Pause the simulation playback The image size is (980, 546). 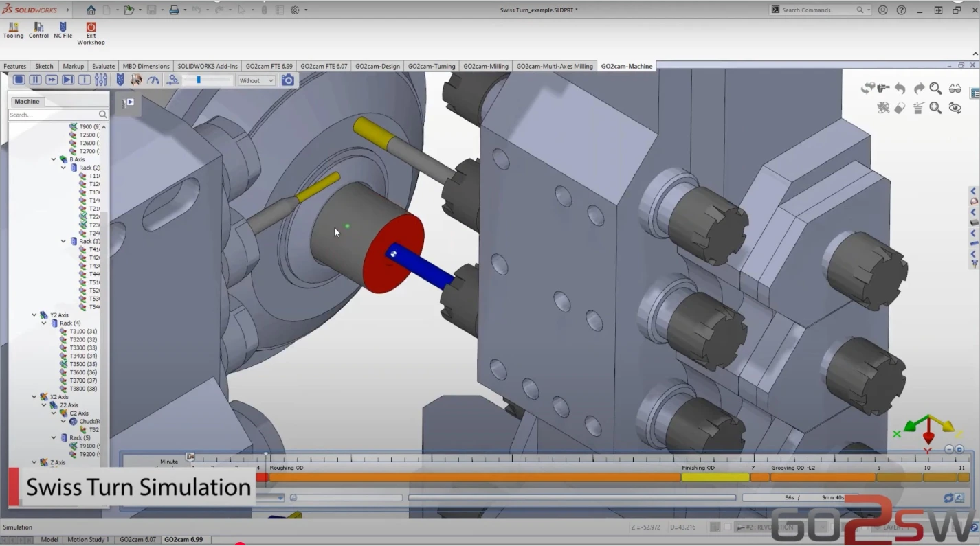35,80
